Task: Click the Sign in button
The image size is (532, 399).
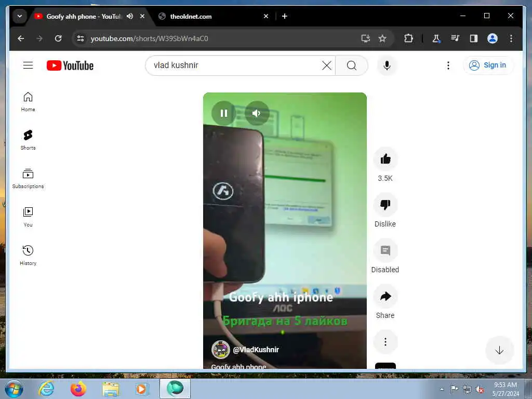Action: (x=487, y=65)
